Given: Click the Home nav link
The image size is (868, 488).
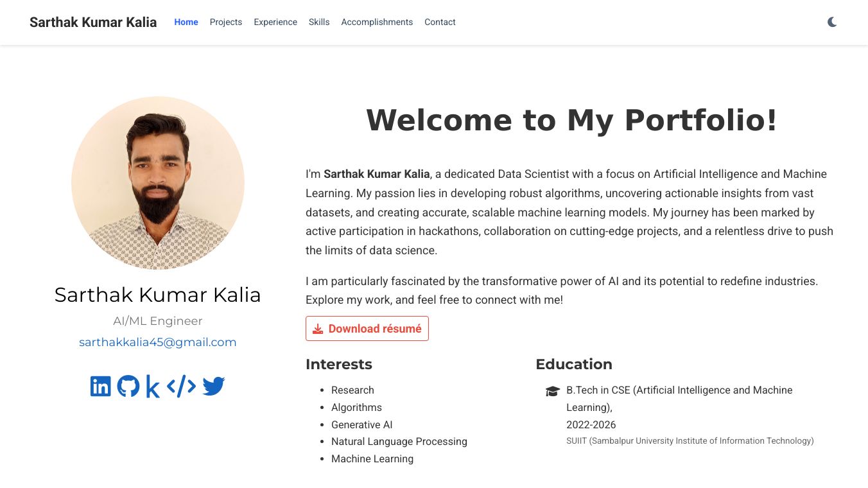Looking at the screenshot, I should click(186, 22).
